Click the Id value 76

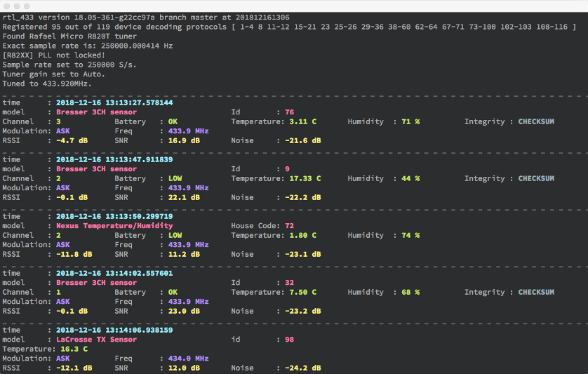289,112
